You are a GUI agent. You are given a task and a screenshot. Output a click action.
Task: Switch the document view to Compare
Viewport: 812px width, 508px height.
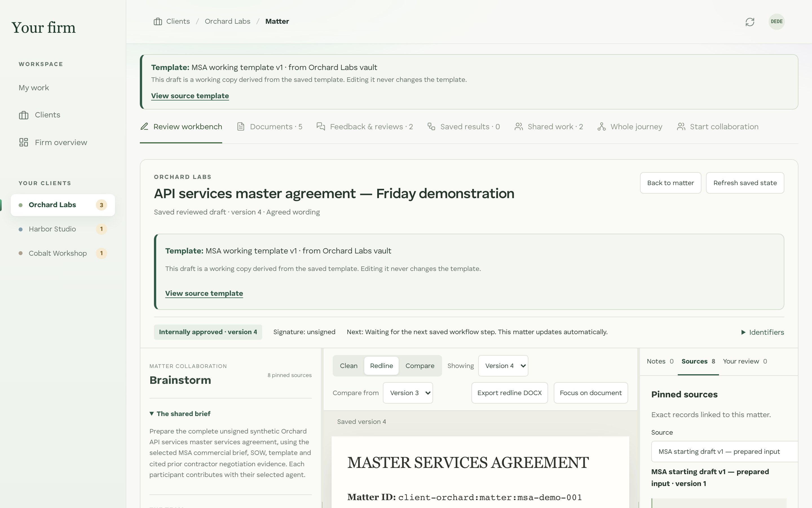tap(420, 366)
